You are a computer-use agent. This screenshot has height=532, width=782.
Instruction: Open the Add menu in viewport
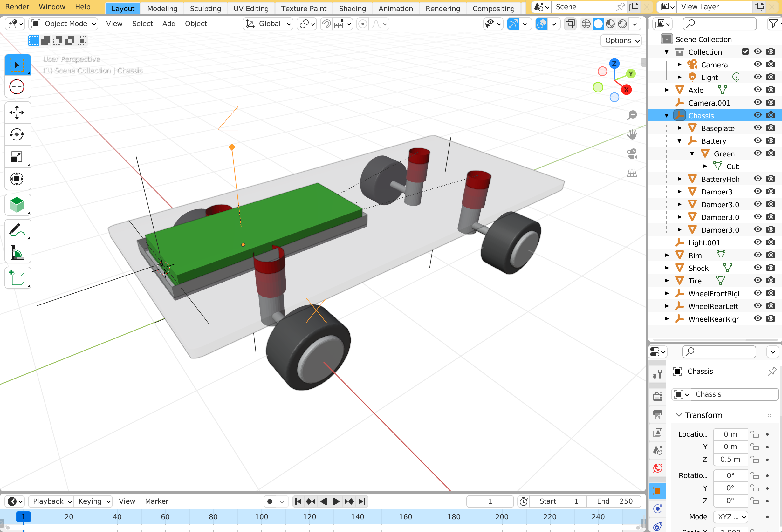[x=169, y=24]
